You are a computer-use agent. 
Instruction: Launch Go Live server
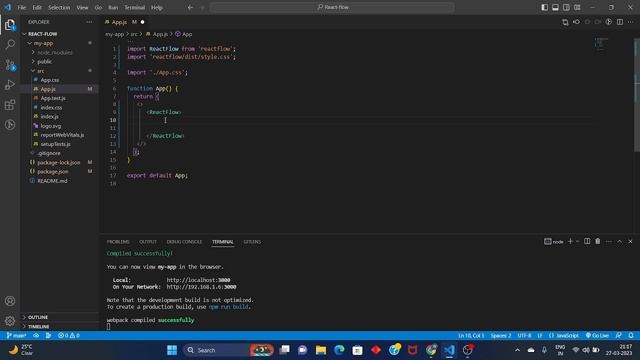pos(597,336)
